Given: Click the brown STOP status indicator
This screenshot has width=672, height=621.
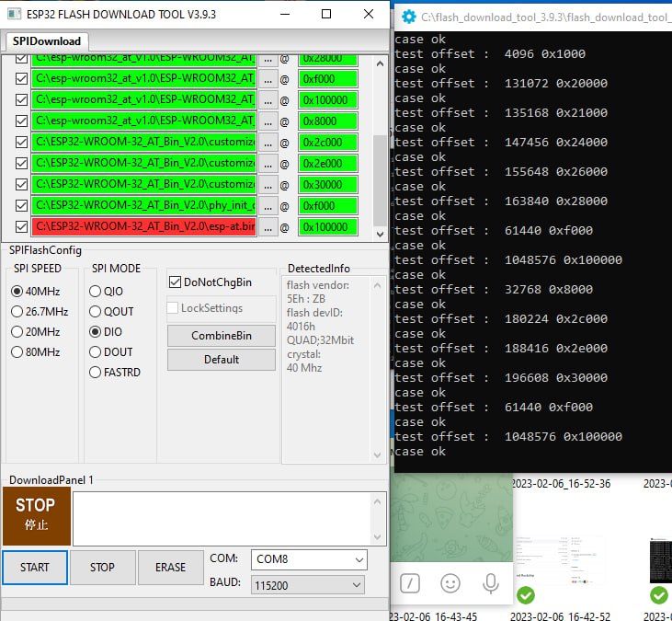Looking at the screenshot, I should [37, 516].
